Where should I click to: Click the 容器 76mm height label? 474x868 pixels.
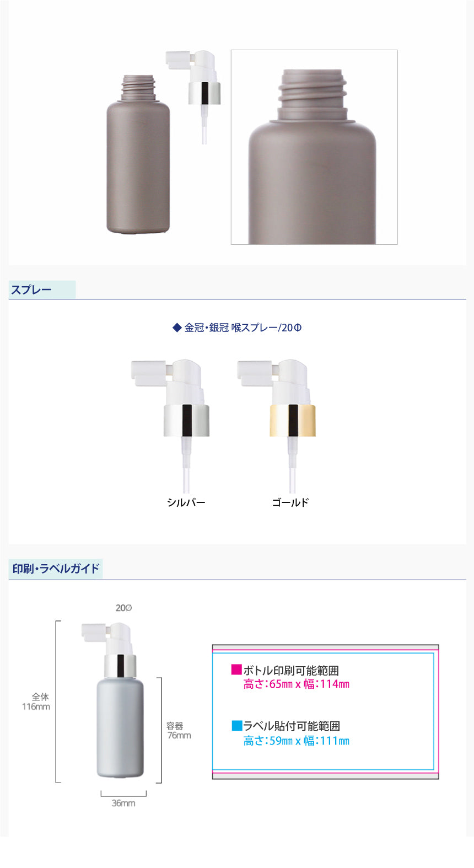[x=179, y=731]
